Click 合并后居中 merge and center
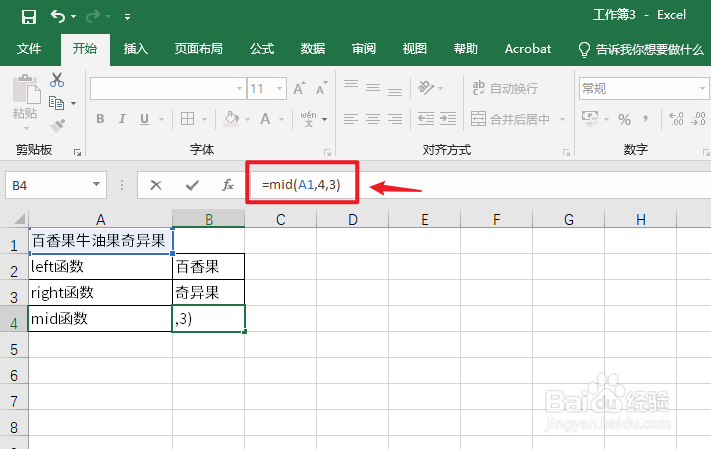The height and width of the screenshot is (449, 711). coord(511,119)
